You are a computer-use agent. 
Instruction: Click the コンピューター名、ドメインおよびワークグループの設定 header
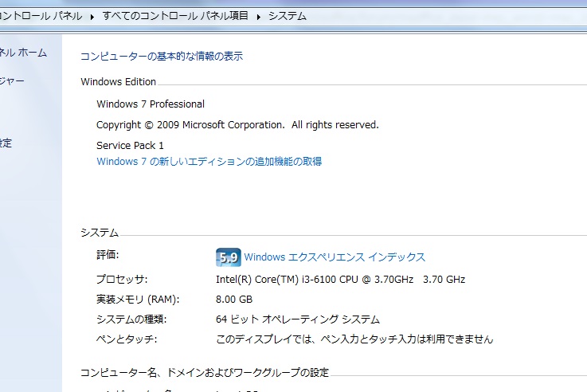[205, 372]
